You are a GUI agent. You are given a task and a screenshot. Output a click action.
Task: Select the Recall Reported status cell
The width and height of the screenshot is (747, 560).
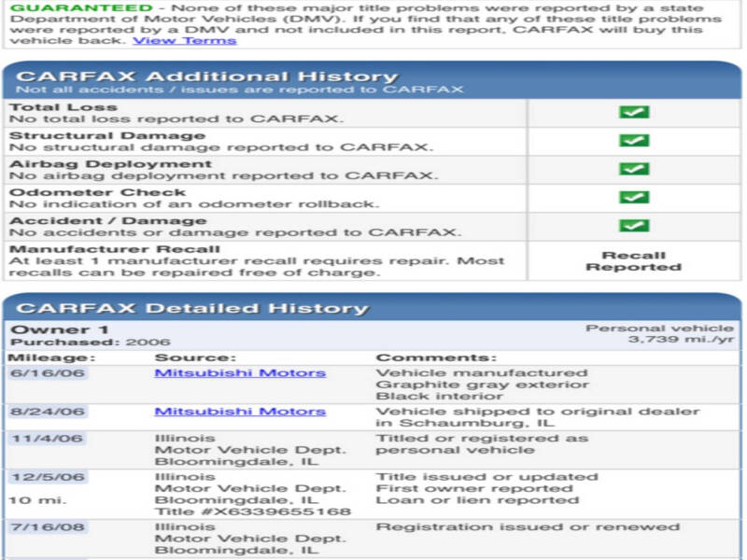(x=634, y=261)
